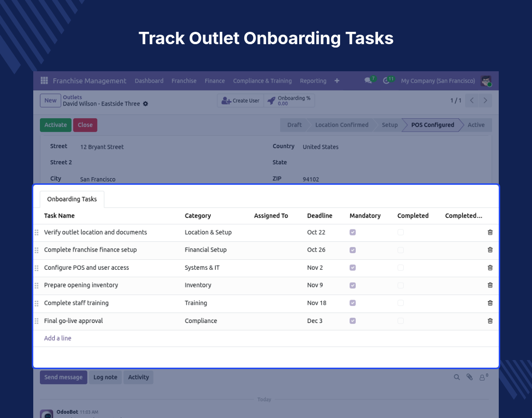Select the Onboarding Tasks tab
This screenshot has height=418, width=532.
(x=72, y=199)
